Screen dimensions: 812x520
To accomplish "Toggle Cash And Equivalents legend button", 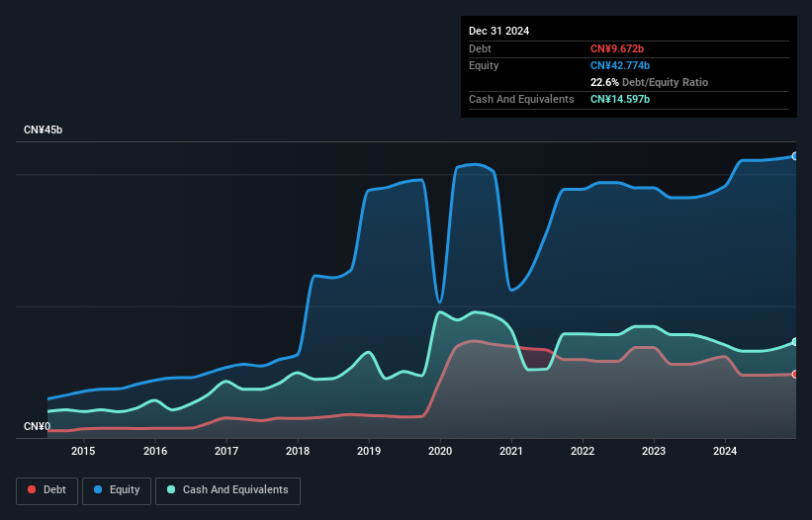I will [227, 490].
